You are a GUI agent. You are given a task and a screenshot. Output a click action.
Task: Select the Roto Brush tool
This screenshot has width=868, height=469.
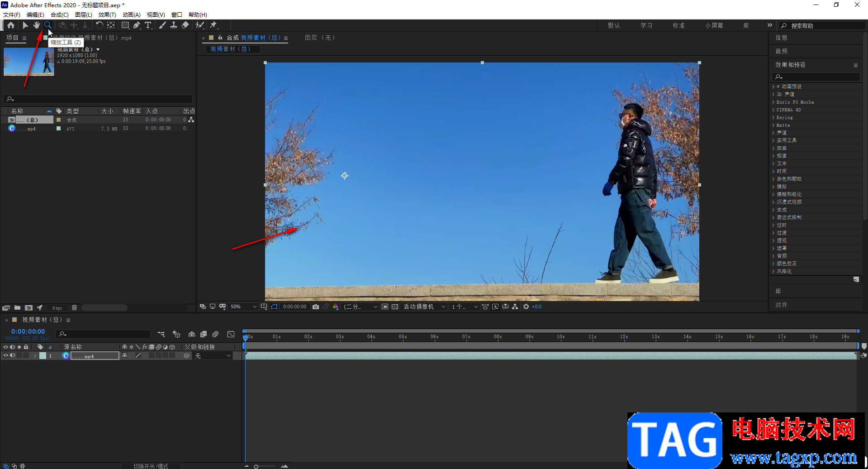coord(199,25)
